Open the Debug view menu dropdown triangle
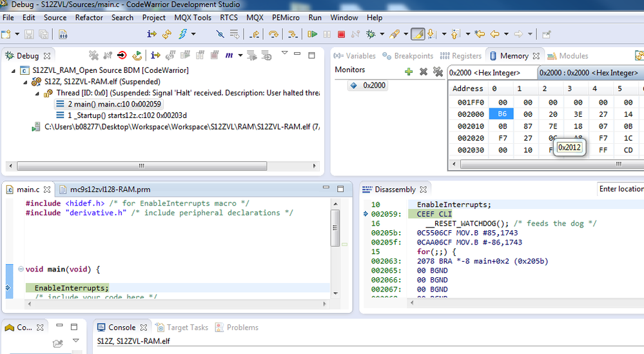 [285, 54]
